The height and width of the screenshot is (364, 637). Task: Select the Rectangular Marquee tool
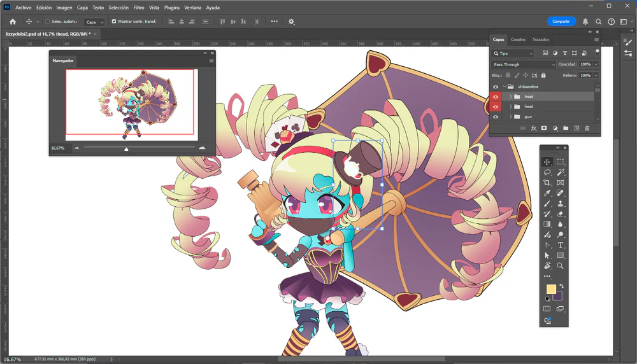(560, 162)
